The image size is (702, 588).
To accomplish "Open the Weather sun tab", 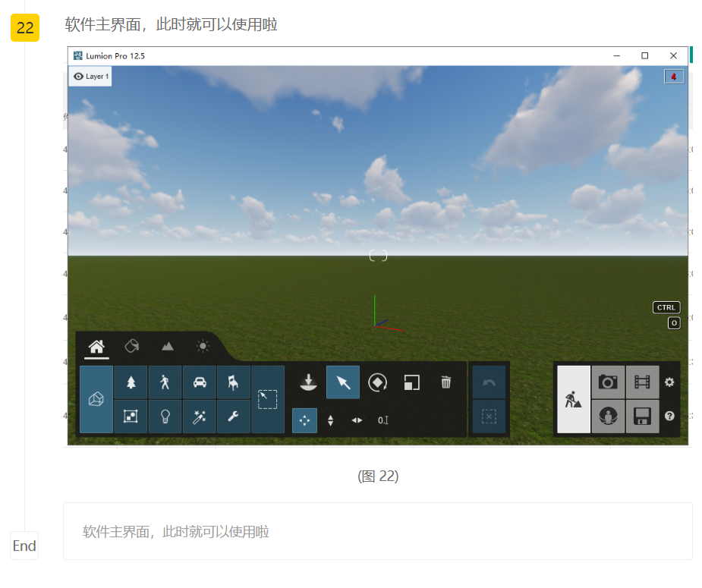I will [x=203, y=346].
